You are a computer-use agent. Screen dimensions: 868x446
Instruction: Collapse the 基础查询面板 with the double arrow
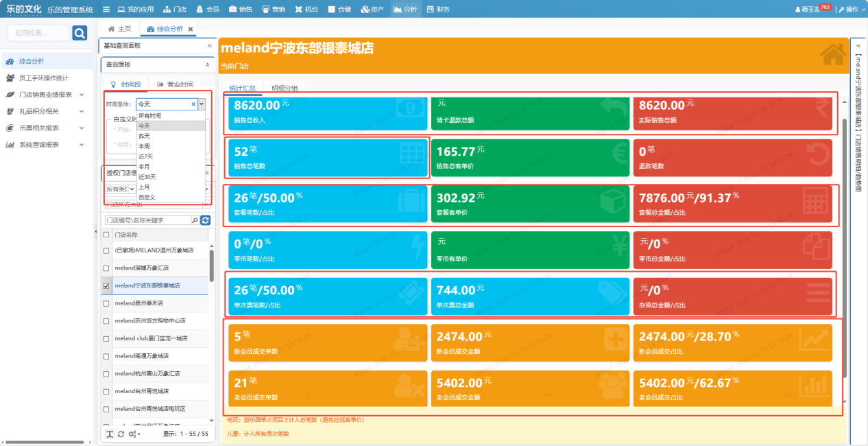click(210, 45)
